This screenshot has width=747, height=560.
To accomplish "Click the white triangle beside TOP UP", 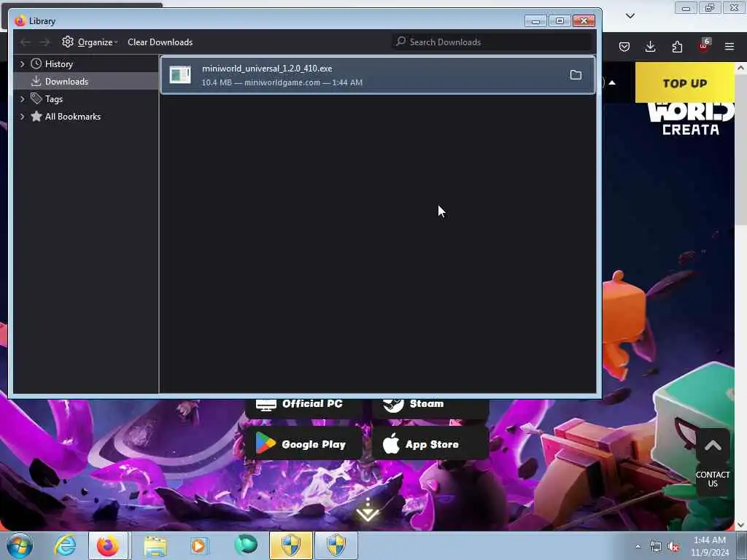I will coord(612,82).
